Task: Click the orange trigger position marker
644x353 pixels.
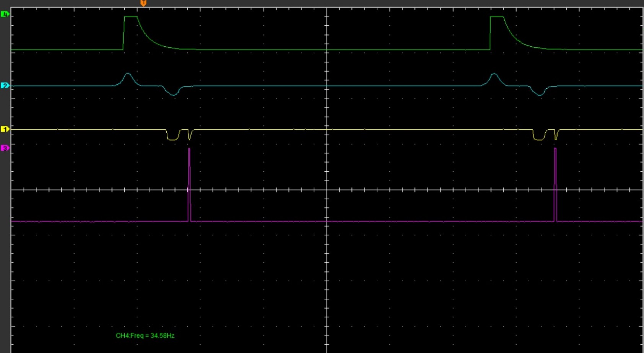Action: [143, 3]
